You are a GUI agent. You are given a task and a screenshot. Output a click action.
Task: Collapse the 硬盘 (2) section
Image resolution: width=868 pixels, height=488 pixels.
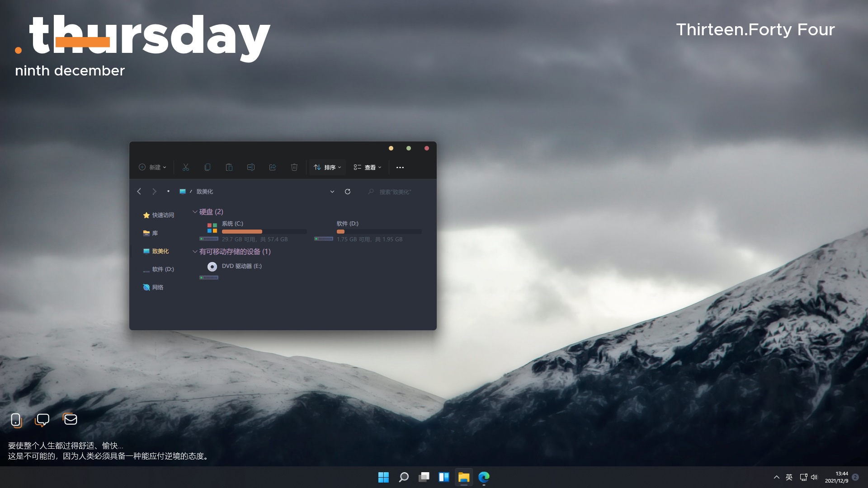coord(195,211)
